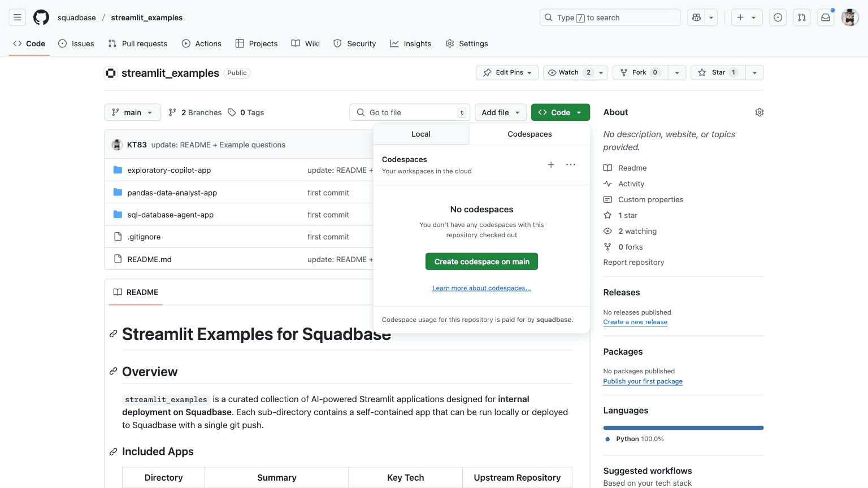868x488 pixels.
Task: Open the Watch notification options
Action: tap(601, 72)
